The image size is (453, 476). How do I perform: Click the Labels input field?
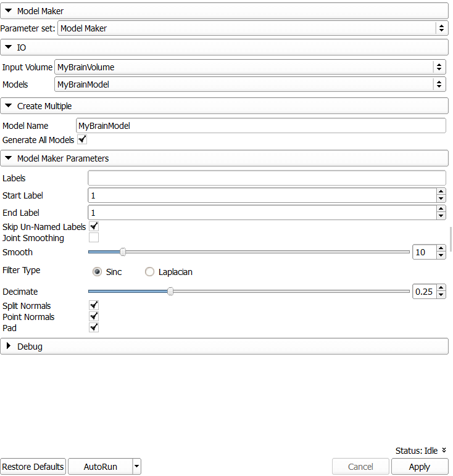pyautogui.click(x=267, y=178)
